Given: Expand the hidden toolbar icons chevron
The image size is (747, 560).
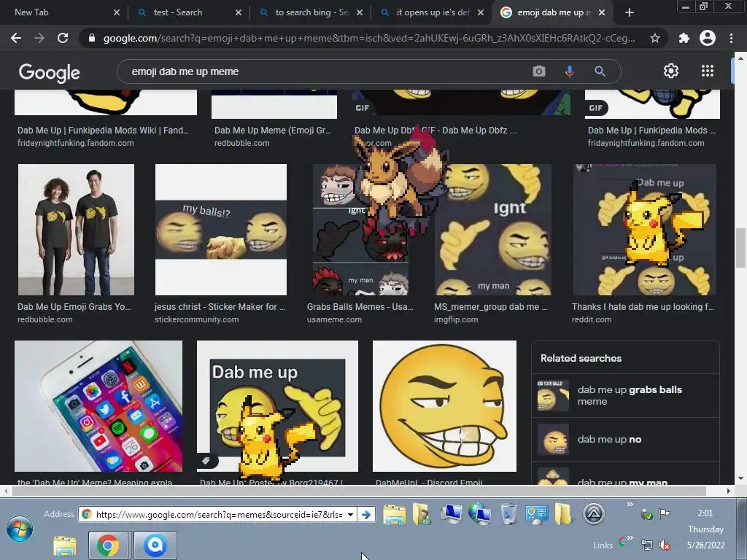Looking at the screenshot, I should pyautogui.click(x=630, y=505).
